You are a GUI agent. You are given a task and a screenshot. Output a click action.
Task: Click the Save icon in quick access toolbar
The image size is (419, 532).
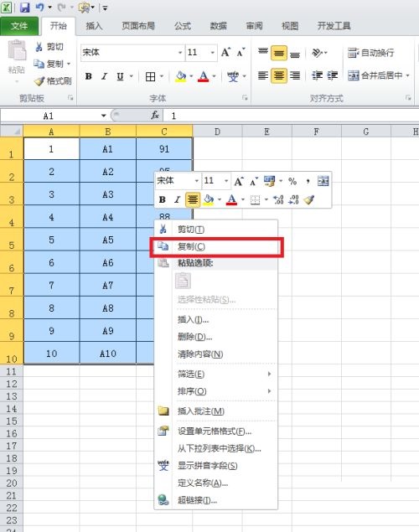point(25,8)
